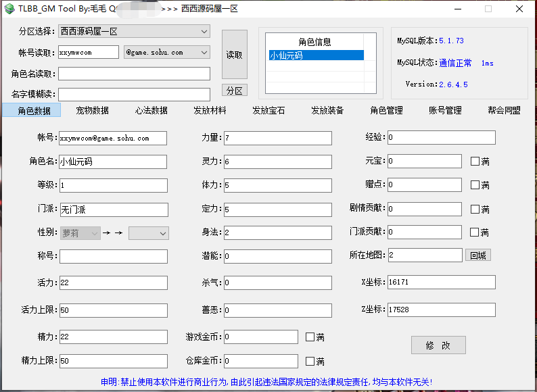Select 小仙元码 in the 角色信息 list
Image resolution: width=537 pixels, height=392 pixels.
pyautogui.click(x=314, y=55)
